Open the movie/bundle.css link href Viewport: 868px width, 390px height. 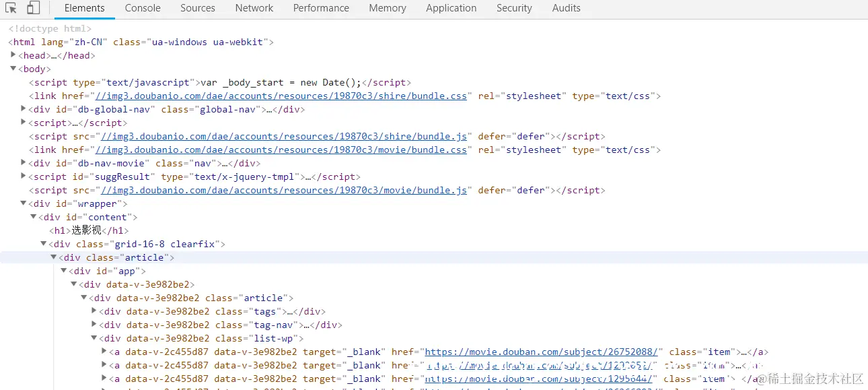tap(281, 150)
